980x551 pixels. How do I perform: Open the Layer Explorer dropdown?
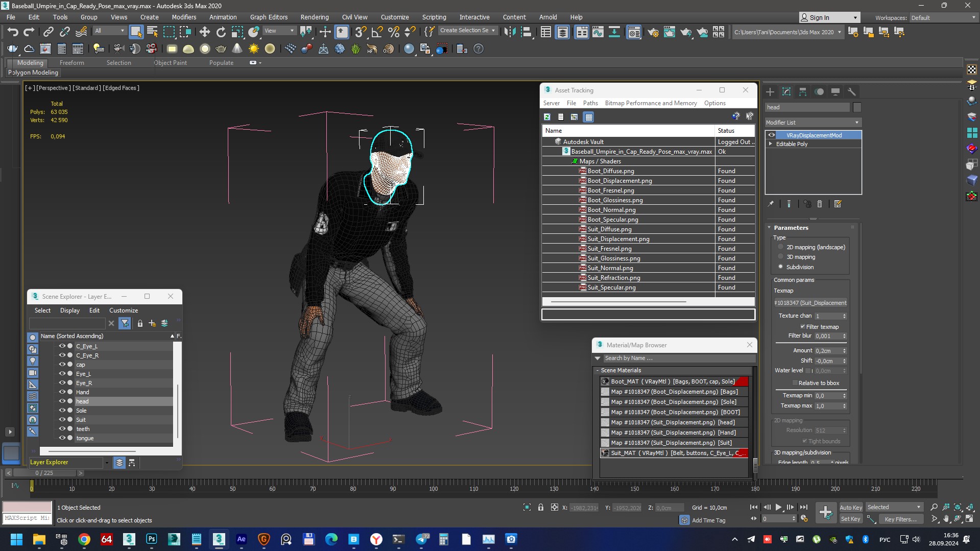[107, 463]
